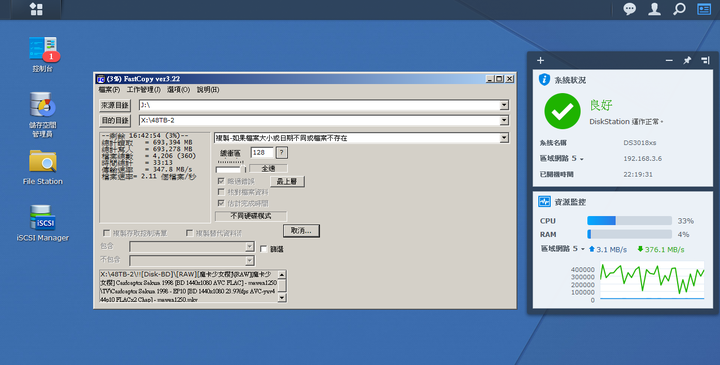Expand the source directory J:\ dropdown arrow

tap(504, 105)
